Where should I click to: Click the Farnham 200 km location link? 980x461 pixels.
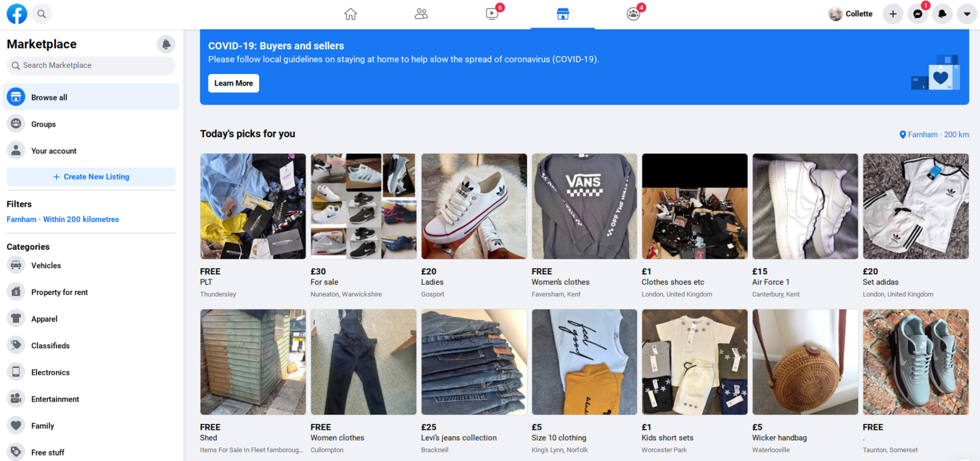(933, 135)
